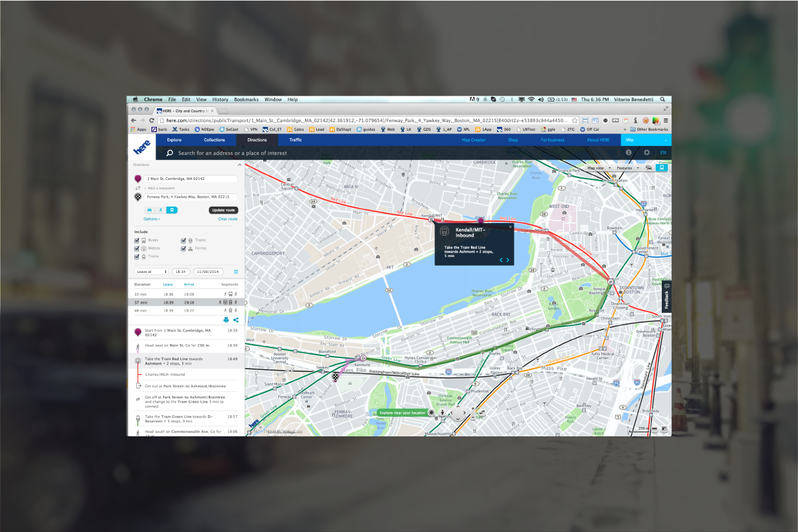Uncheck the Trams checkbox
The image size is (798, 532).
136,256
